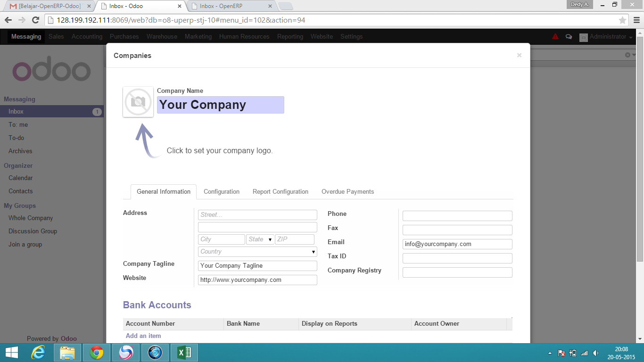
Task: Launch Chrome from the taskbar
Action: click(x=96, y=352)
